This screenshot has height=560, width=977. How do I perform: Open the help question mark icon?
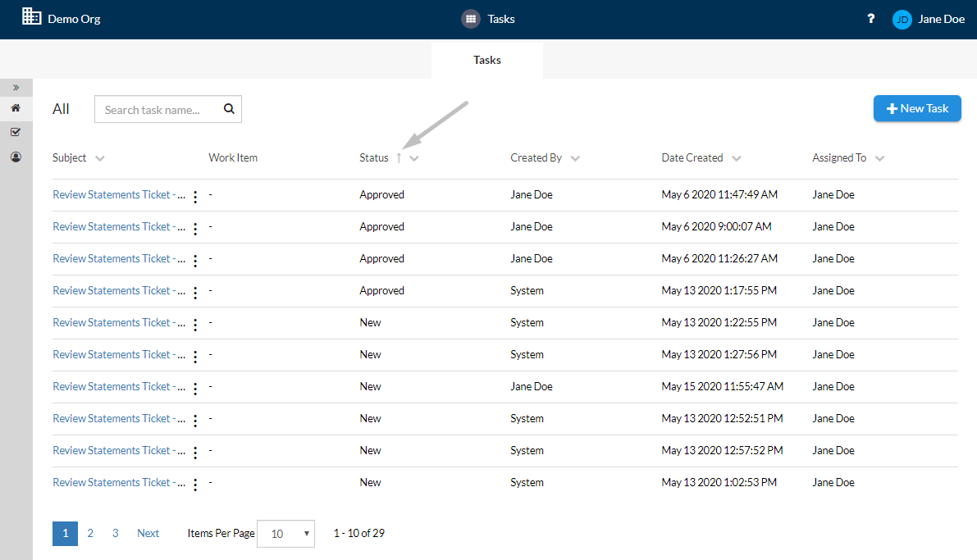coord(870,19)
